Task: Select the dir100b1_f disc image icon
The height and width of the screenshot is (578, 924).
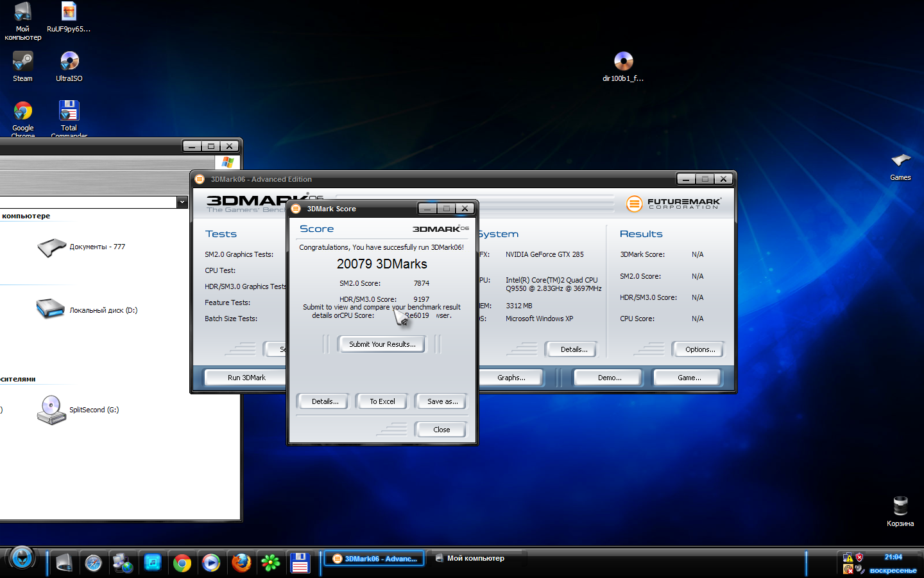Action: point(623,66)
